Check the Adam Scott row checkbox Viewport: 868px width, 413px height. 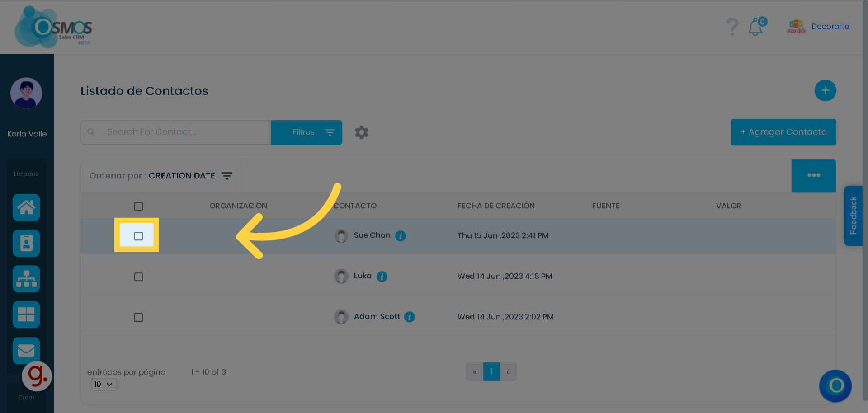(139, 317)
